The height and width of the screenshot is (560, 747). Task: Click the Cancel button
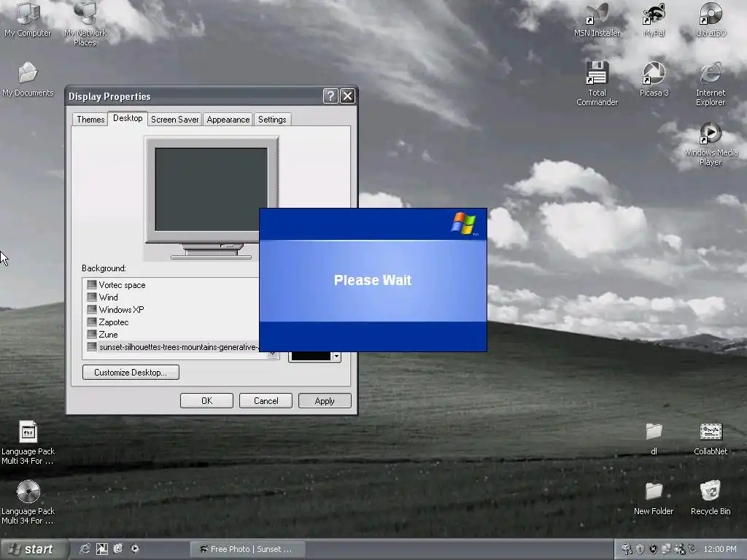(266, 400)
